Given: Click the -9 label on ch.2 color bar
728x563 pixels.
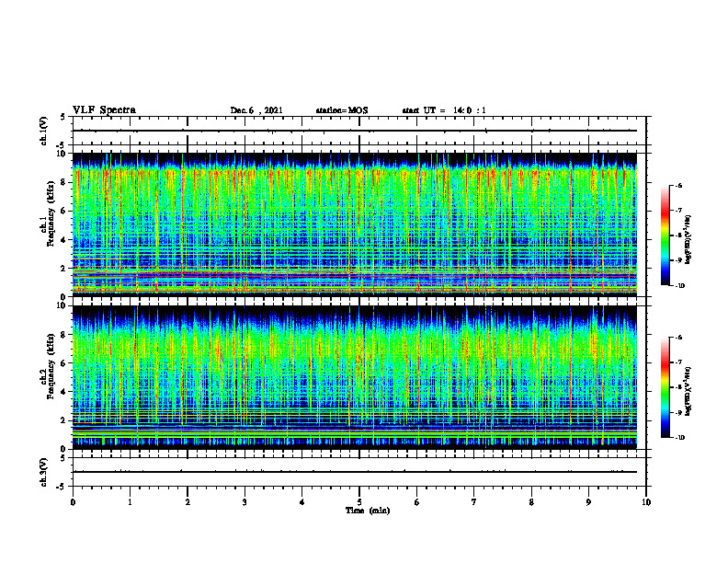Looking at the screenshot, I should point(678,412).
